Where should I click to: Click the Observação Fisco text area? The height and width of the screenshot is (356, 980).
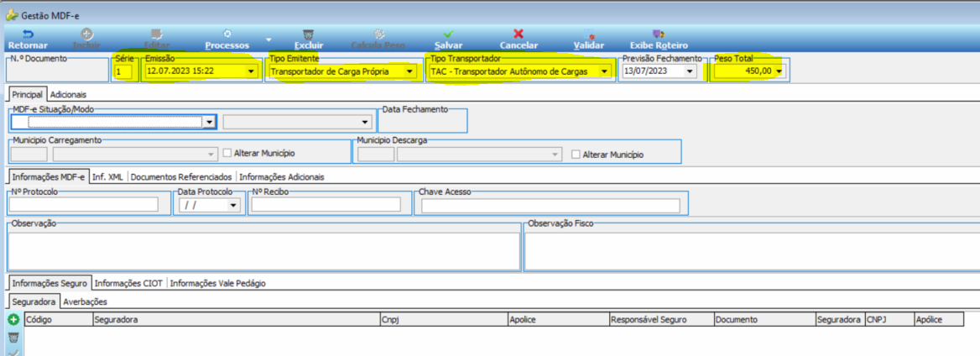tap(752, 251)
